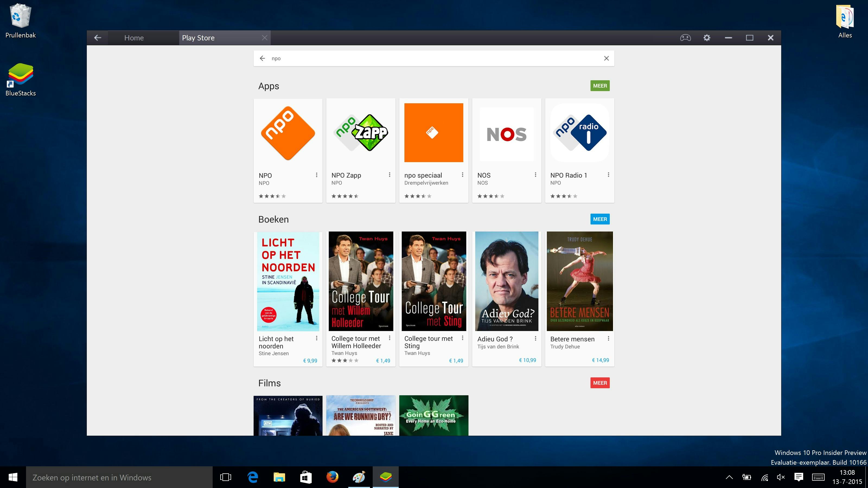The width and height of the screenshot is (868, 488).
Task: Click BlueStacks title bar back arrow
Action: tap(98, 38)
